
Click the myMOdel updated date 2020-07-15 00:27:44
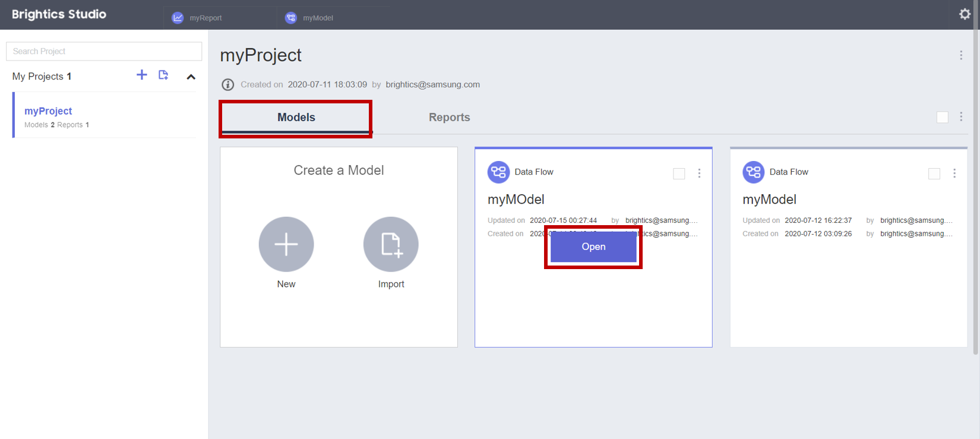click(563, 220)
